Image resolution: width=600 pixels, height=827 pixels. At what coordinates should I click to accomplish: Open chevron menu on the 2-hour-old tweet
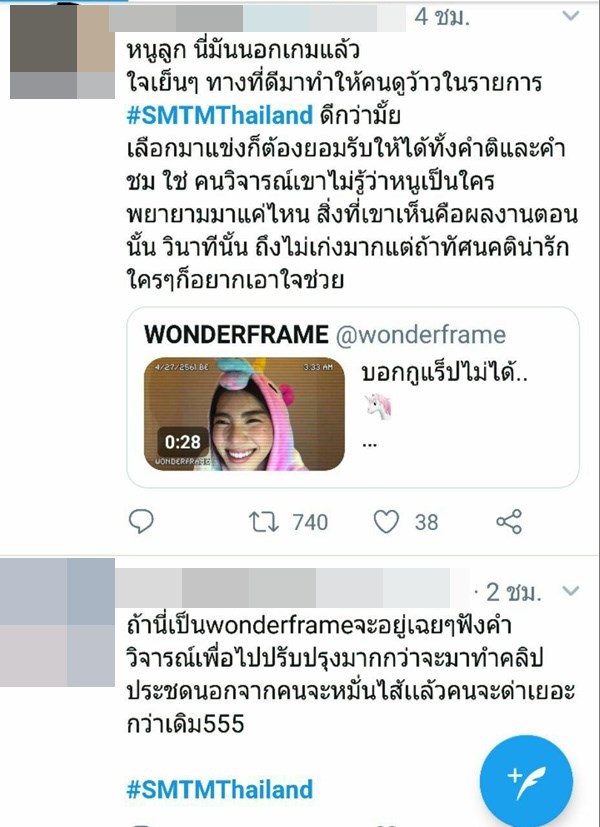[571, 591]
